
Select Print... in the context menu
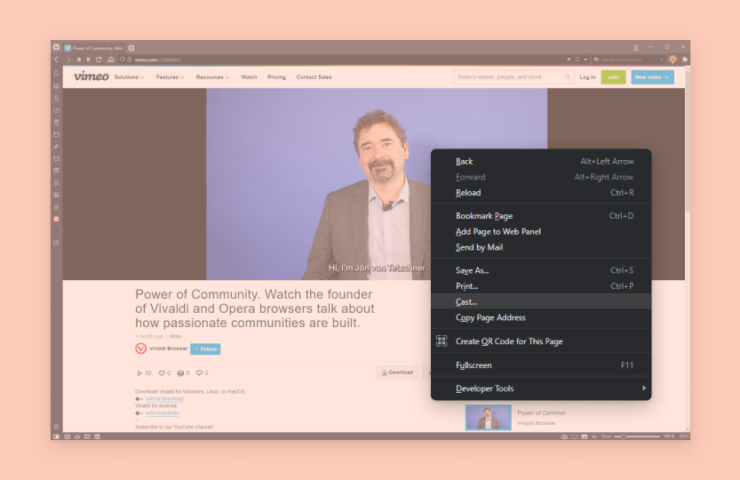541,286
